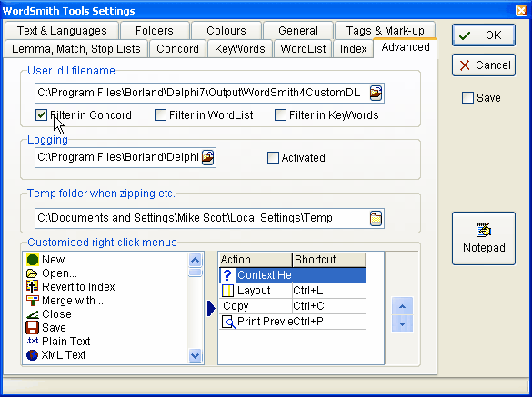Close the WordSmith Tools Settings window
The image size is (532, 397).
click(x=521, y=11)
